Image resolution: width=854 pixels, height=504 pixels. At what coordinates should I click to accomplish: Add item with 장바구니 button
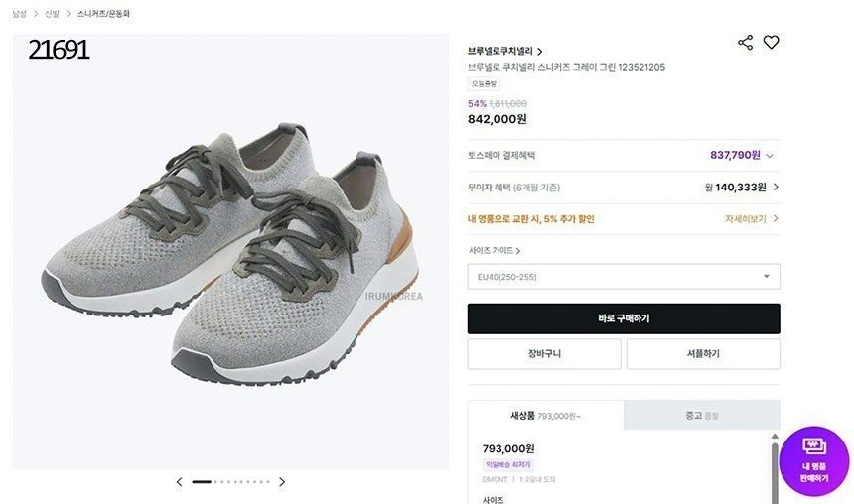544,354
